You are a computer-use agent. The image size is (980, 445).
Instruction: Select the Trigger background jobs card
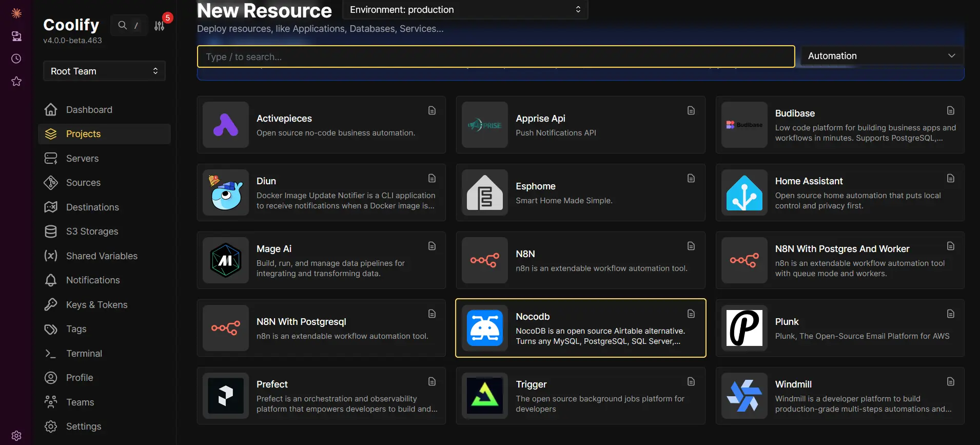tap(580, 396)
